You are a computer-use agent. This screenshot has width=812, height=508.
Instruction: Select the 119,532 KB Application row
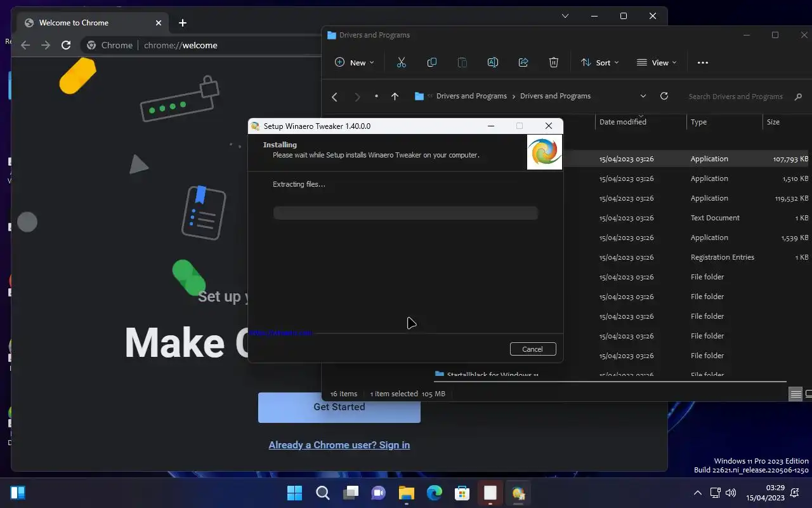(686, 198)
